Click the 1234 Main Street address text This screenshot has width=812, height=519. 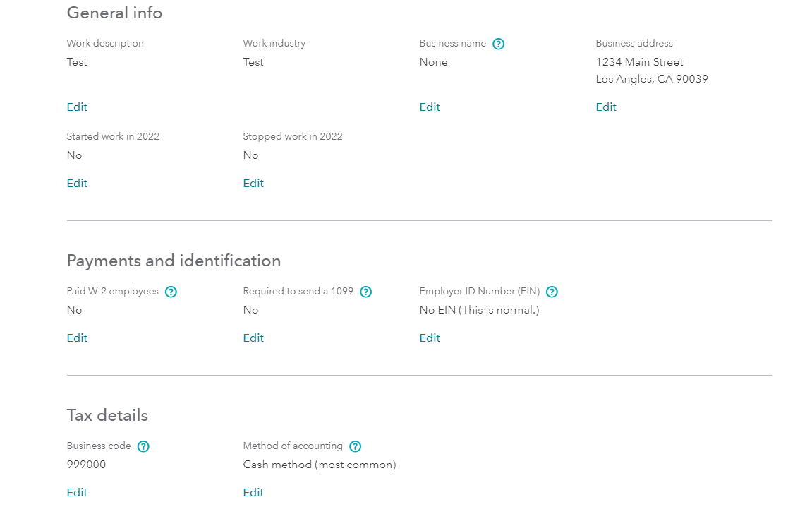[x=639, y=62]
